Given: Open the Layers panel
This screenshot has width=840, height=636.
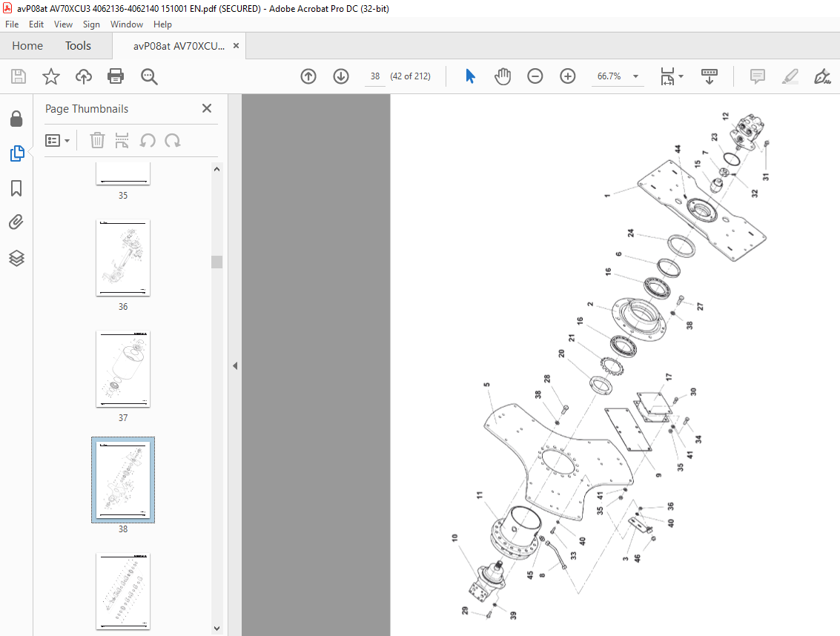Looking at the screenshot, I should pyautogui.click(x=16, y=258).
